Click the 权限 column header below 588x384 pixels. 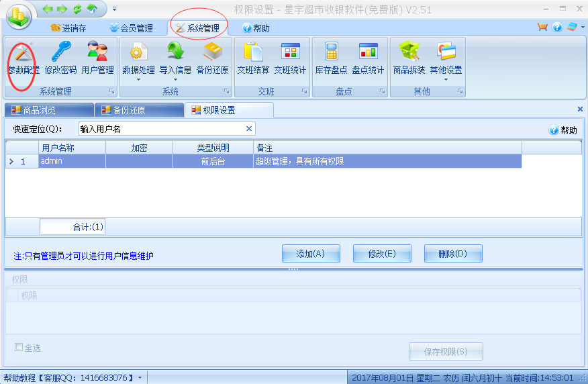299,295
